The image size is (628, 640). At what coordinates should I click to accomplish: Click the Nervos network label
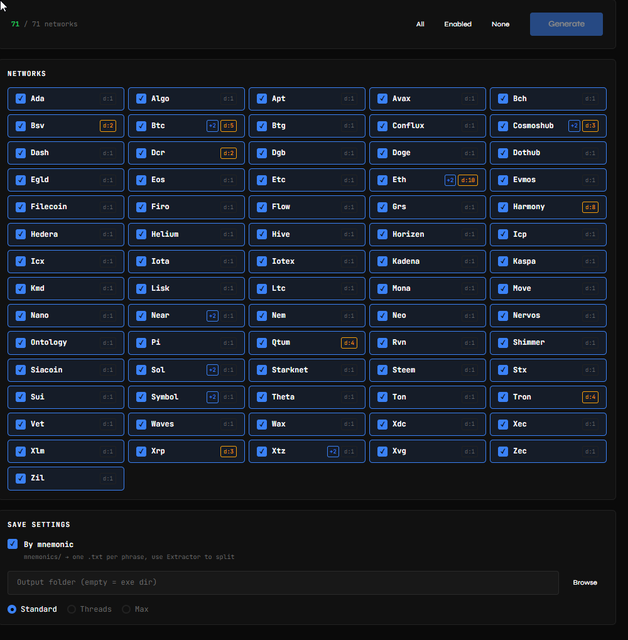tap(526, 316)
